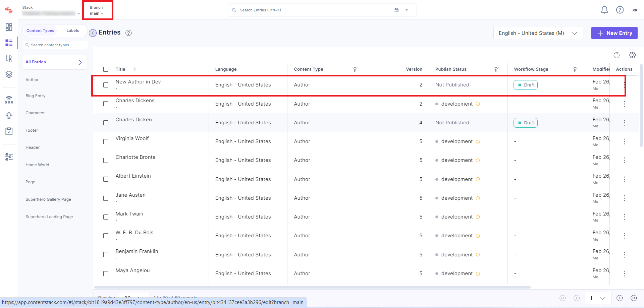Viewport: 644px width, 308px height.
Task: Open the Releases upload icon in sidebar
Action: 9,116
